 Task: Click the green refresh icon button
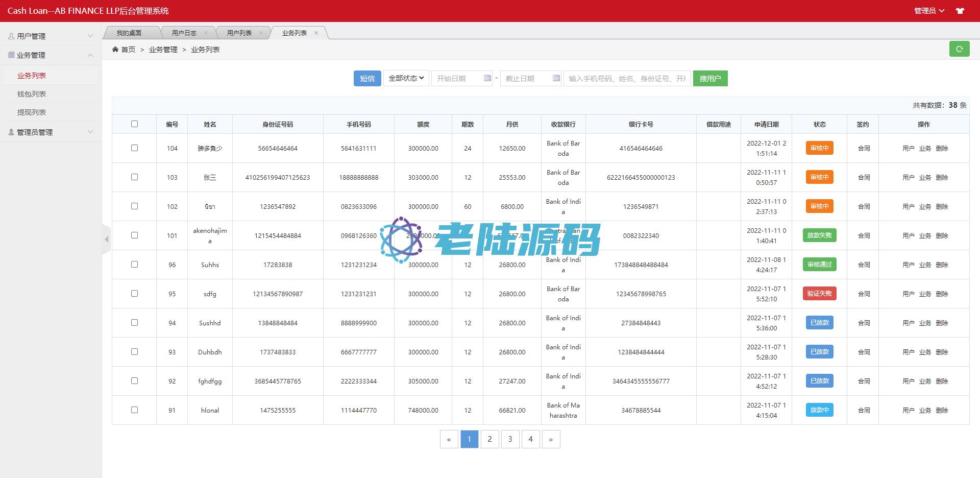click(x=959, y=49)
